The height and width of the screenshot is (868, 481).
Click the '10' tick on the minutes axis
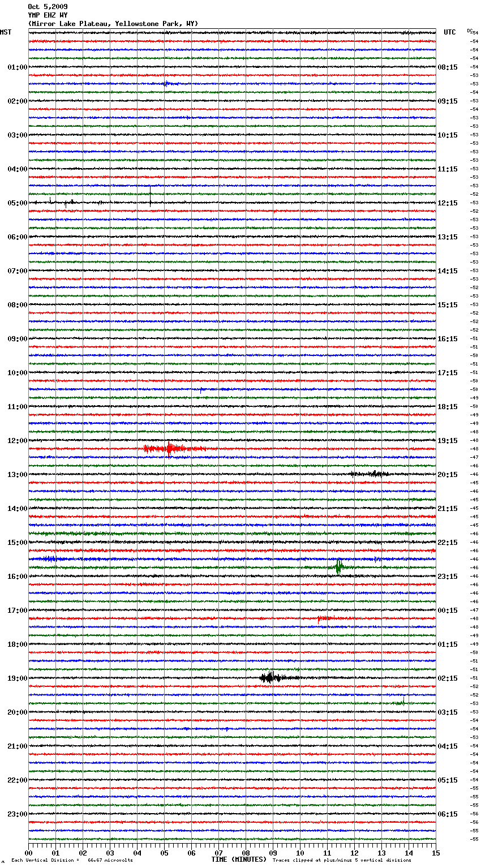click(300, 853)
